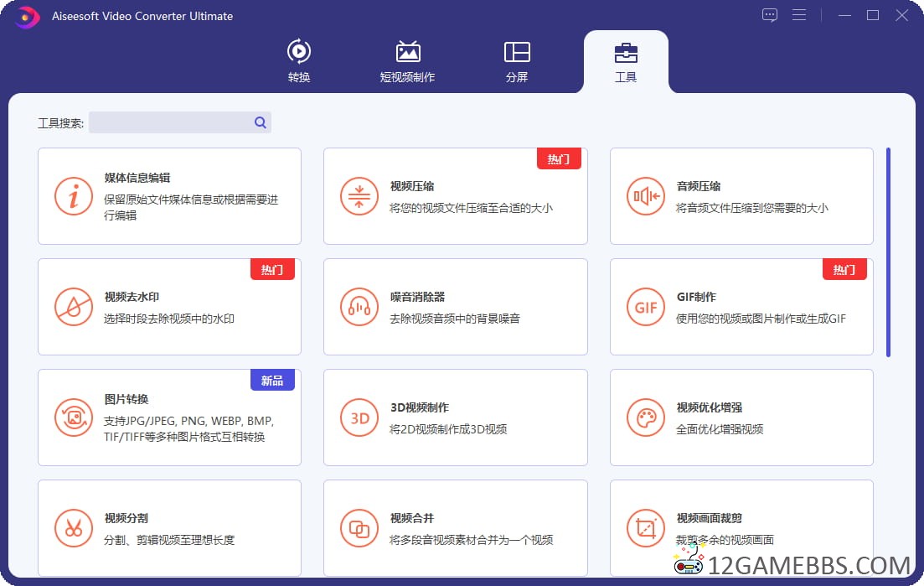Click the media info editor 'i' icon
Image resolution: width=924 pixels, height=586 pixels.
[x=74, y=196]
